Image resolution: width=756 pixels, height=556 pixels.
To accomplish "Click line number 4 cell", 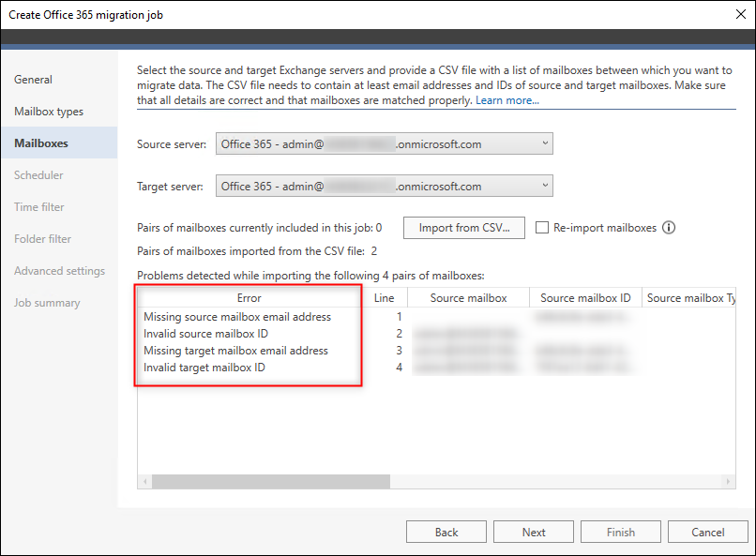I will 399,368.
